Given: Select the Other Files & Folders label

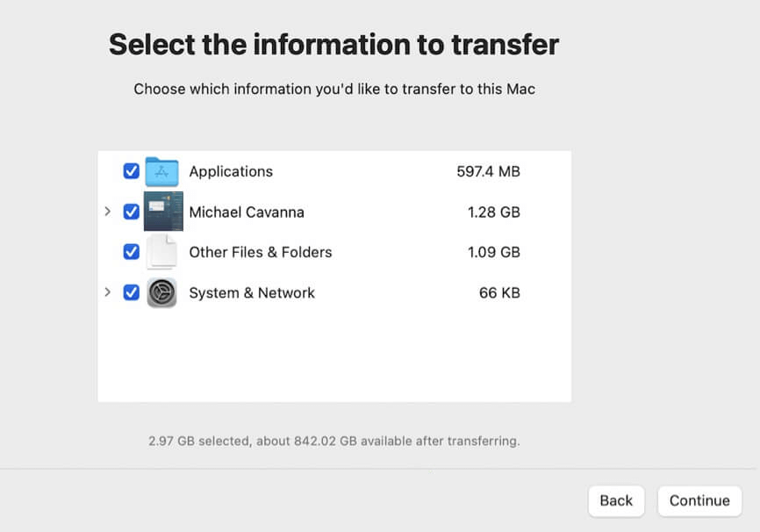Looking at the screenshot, I should [x=261, y=252].
